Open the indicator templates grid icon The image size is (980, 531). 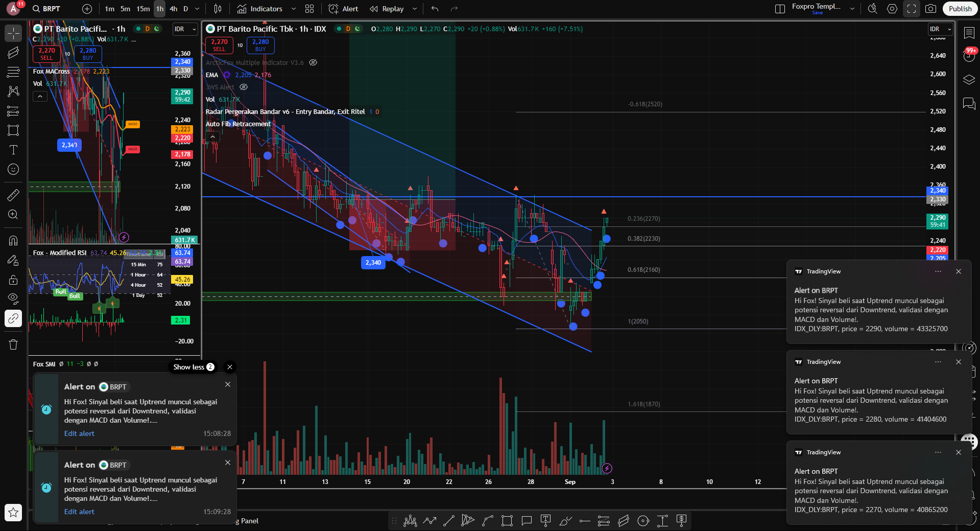[309, 9]
